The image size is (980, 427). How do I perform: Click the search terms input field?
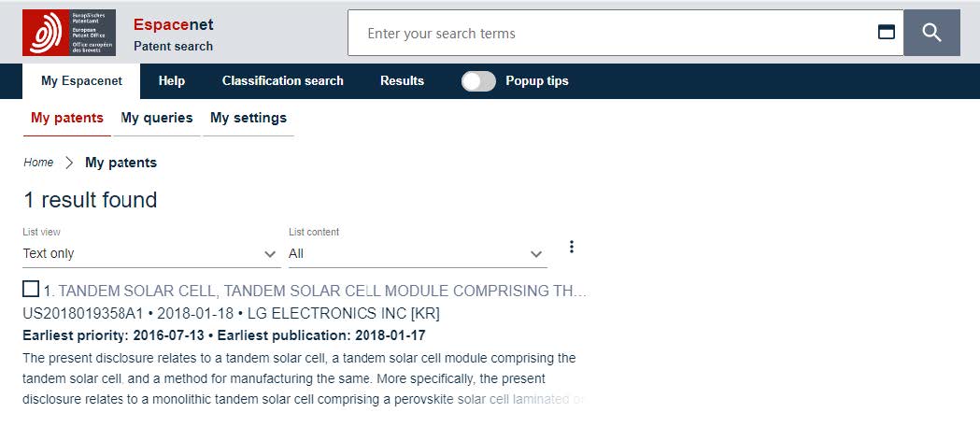point(617,34)
